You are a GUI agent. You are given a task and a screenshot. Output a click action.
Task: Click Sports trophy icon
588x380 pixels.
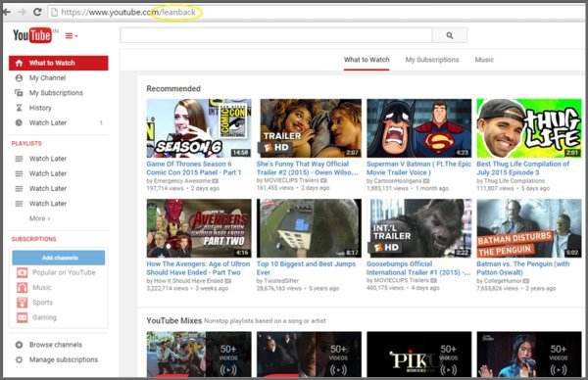pyautogui.click(x=23, y=303)
